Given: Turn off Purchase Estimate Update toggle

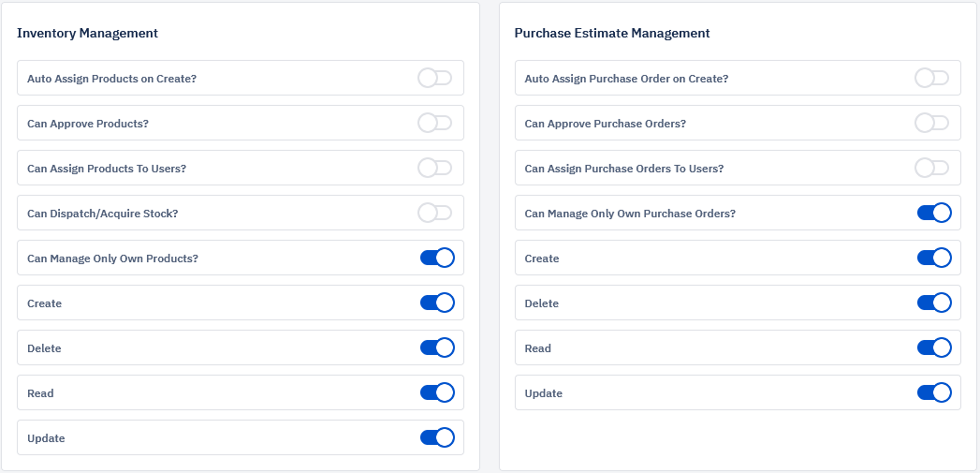Looking at the screenshot, I should [x=934, y=392].
